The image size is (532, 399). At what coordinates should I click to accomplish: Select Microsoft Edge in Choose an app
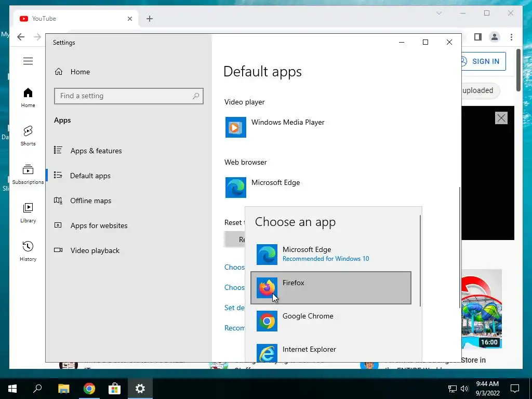point(331,254)
